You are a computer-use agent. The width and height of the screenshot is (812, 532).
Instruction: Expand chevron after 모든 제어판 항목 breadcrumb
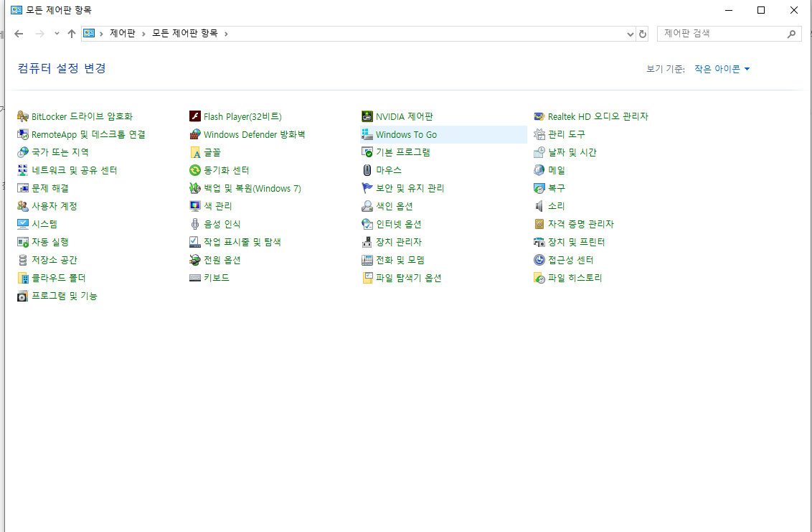[226, 34]
